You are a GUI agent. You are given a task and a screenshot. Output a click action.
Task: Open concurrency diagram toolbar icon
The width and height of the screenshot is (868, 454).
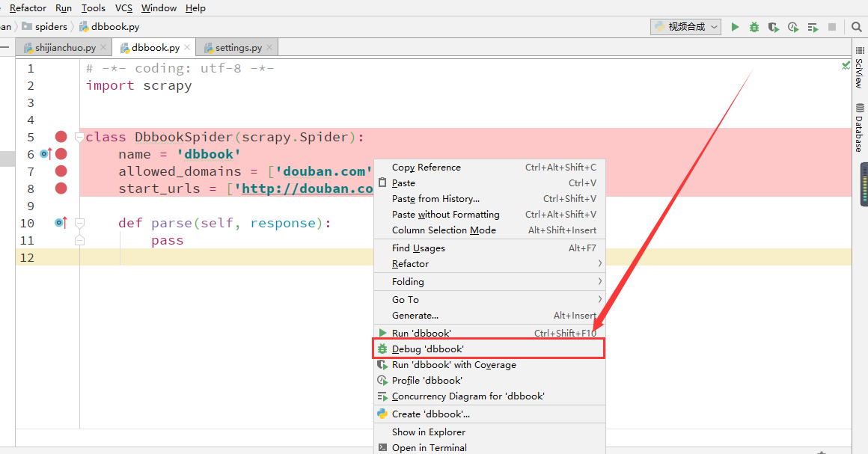point(813,27)
